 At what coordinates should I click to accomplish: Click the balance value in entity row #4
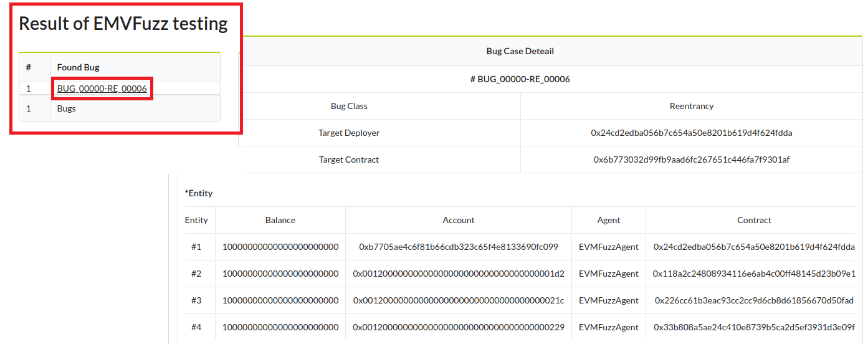(x=280, y=327)
